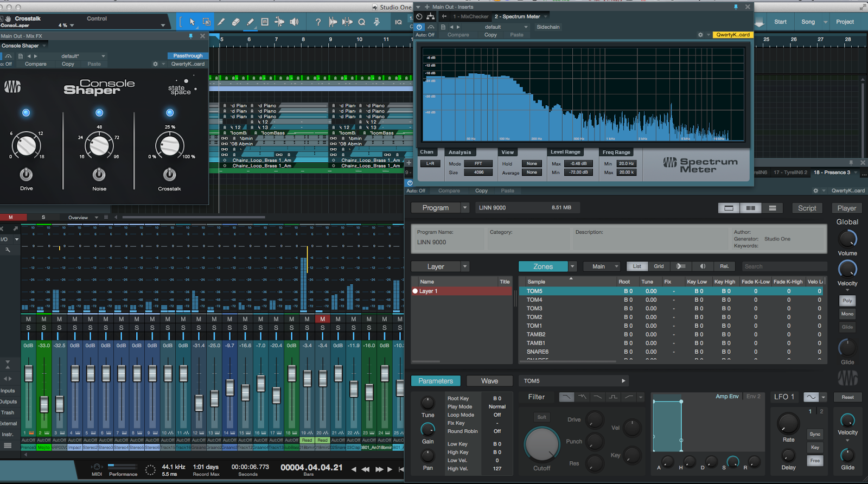Select the Paint pencil tool

[250, 22]
